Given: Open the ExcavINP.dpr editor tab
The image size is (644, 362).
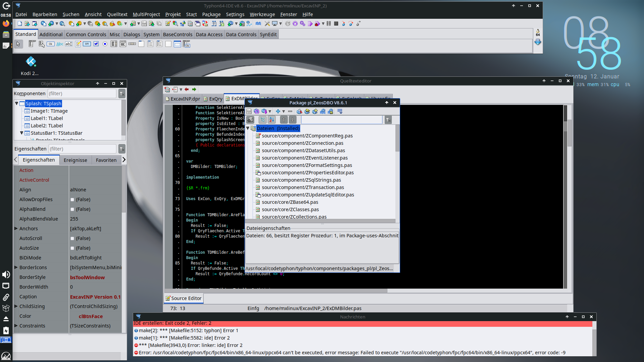Looking at the screenshot, I should [x=183, y=99].
